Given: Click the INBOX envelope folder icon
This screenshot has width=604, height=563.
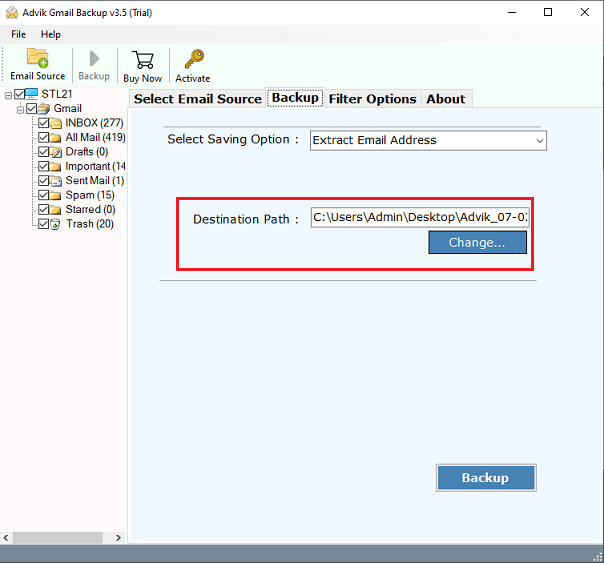Looking at the screenshot, I should (56, 123).
